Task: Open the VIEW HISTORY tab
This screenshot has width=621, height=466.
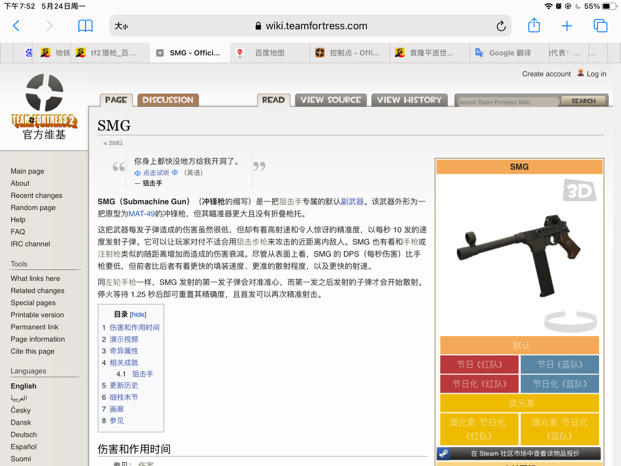Action: 409,100
